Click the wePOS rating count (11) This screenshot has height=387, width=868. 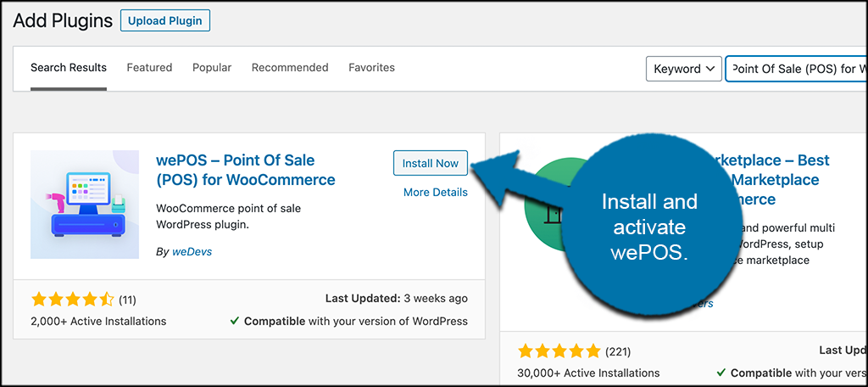tap(128, 300)
